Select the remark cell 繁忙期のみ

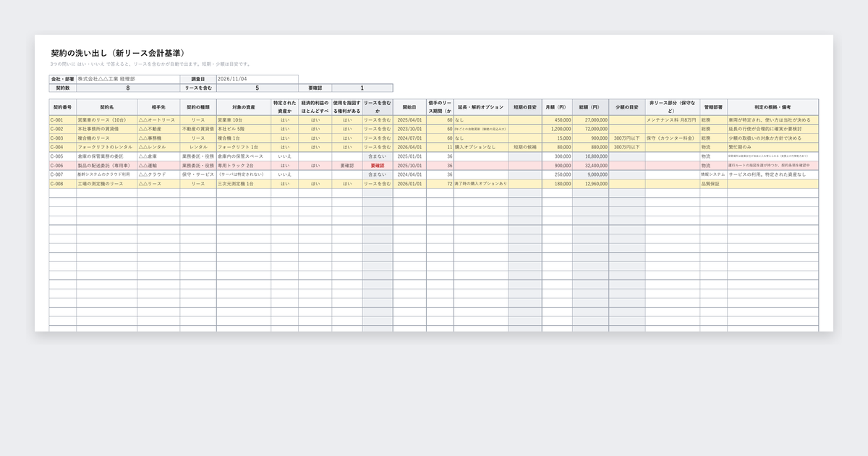[x=773, y=147]
